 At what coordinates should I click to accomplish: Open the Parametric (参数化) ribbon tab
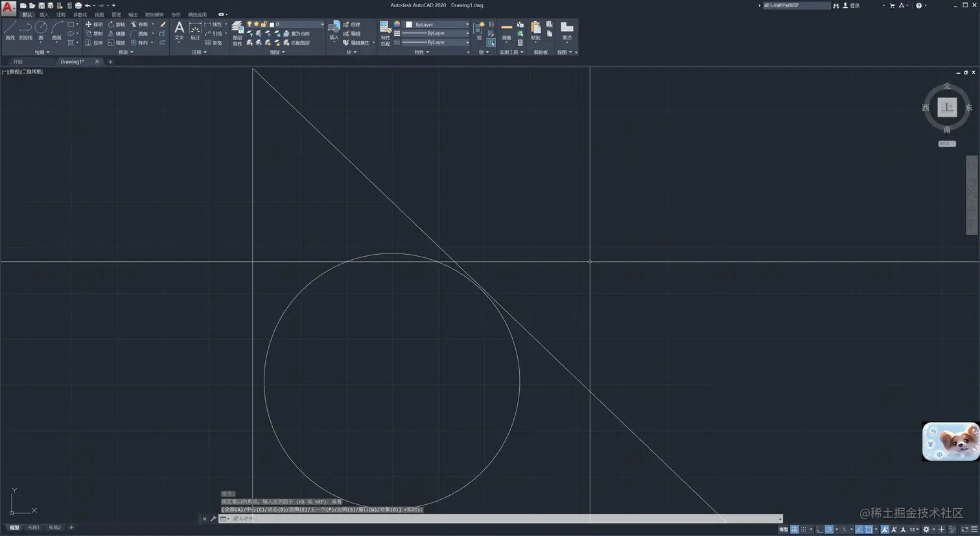(x=80, y=14)
